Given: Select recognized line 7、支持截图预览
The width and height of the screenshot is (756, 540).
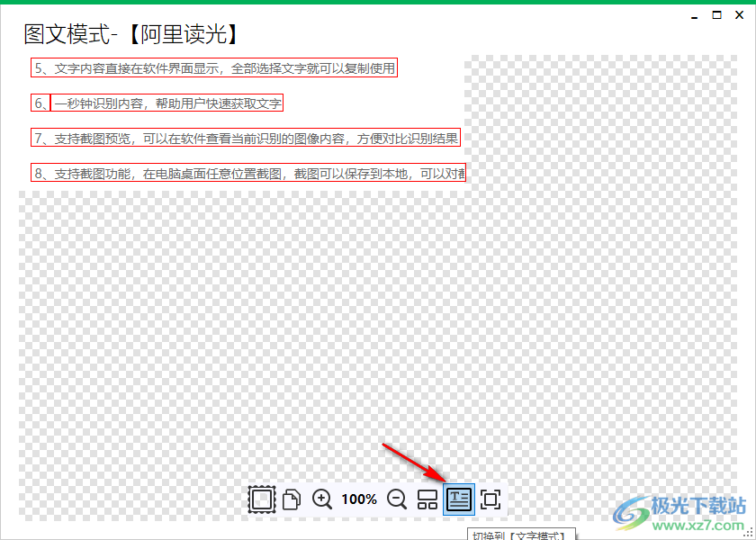Looking at the screenshot, I should click(246, 138).
